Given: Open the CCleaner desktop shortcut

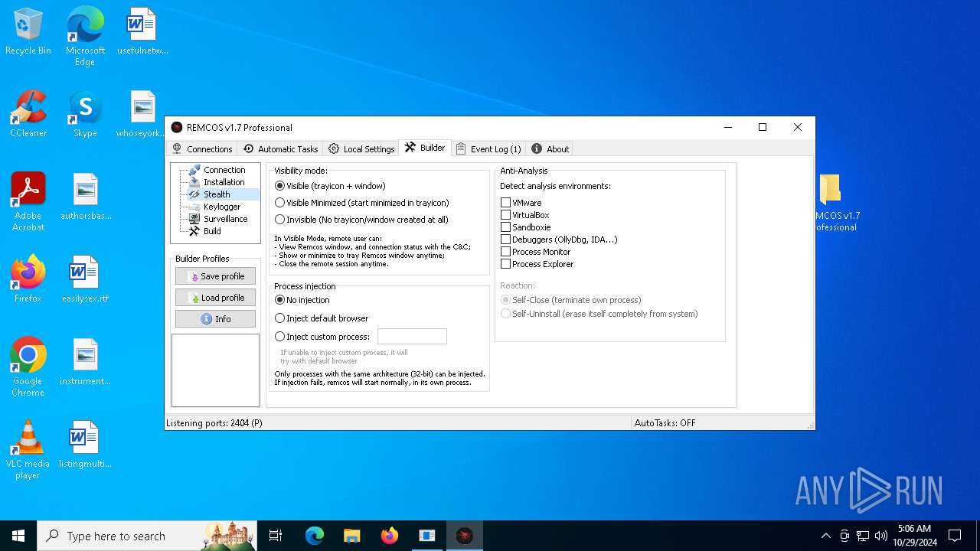Looking at the screenshot, I should (28, 115).
